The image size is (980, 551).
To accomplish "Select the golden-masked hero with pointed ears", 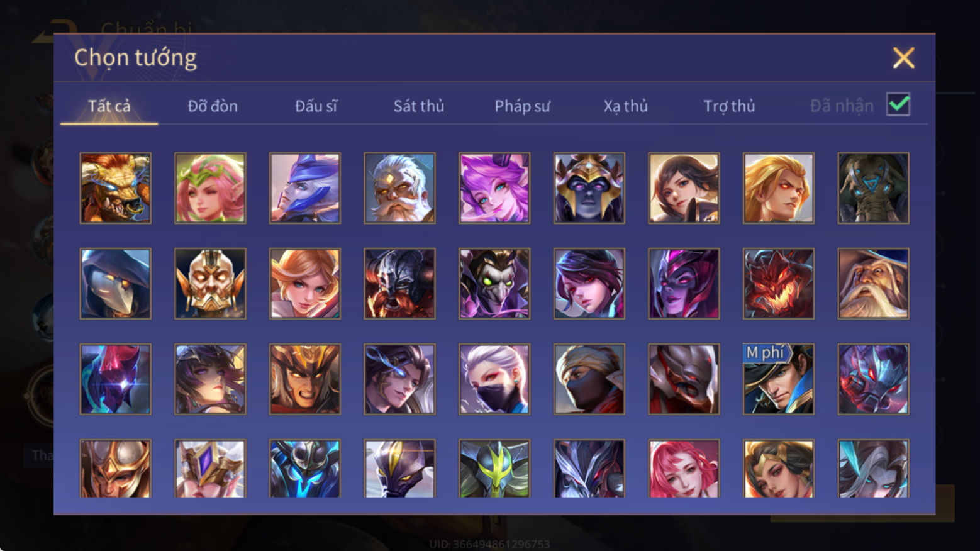I will coord(210,284).
